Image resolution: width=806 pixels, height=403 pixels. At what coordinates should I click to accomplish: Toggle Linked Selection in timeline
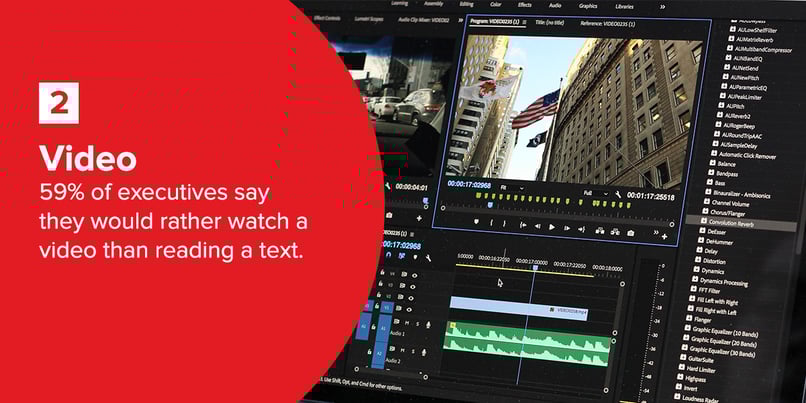coord(401,256)
